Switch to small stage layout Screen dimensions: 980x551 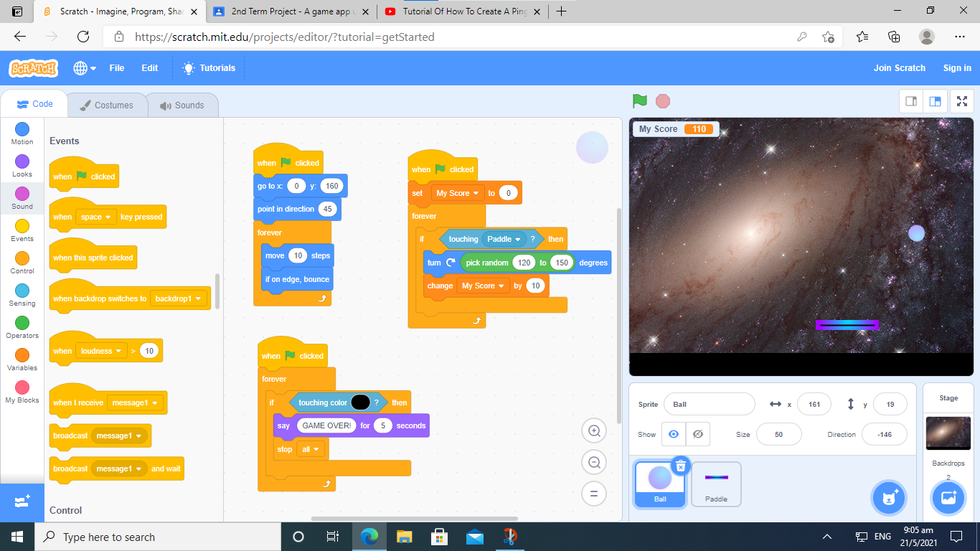click(911, 101)
